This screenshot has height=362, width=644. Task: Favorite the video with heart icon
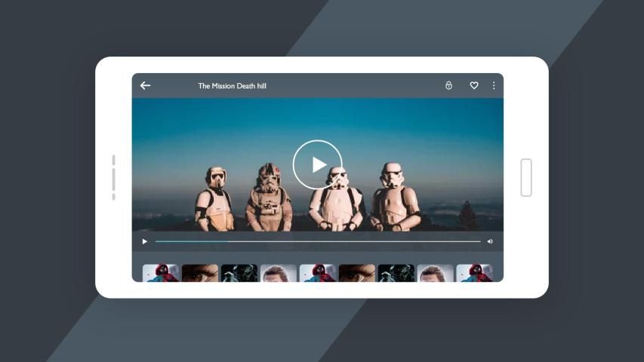click(x=474, y=86)
